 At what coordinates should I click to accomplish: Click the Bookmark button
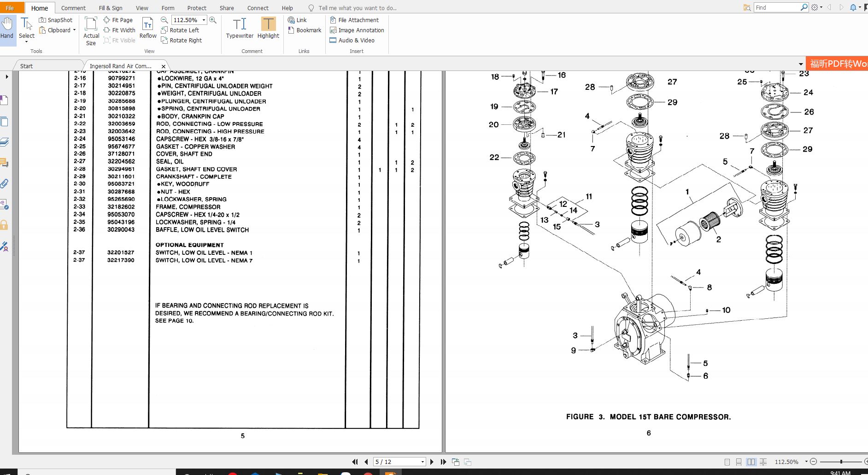tap(305, 30)
